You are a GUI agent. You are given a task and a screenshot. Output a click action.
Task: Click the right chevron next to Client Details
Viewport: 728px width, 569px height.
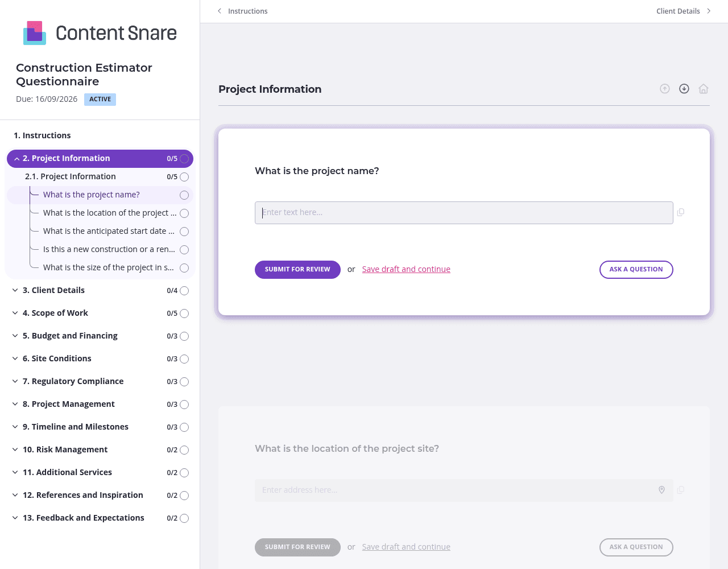tap(709, 11)
